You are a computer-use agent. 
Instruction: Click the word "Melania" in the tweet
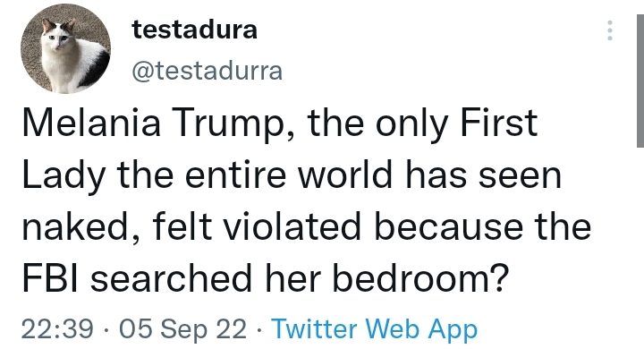[x=91, y=123]
